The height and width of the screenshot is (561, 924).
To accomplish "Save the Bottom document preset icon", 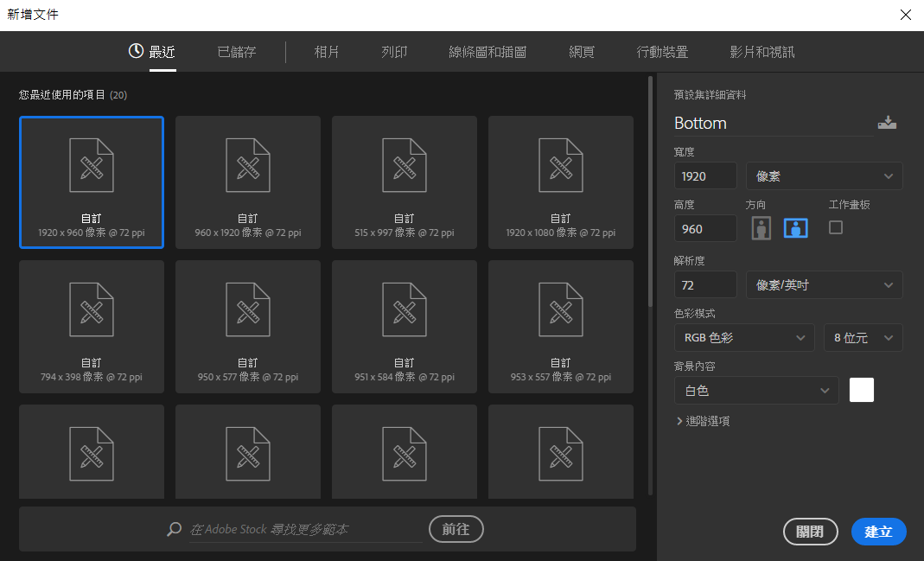I will coord(887,123).
